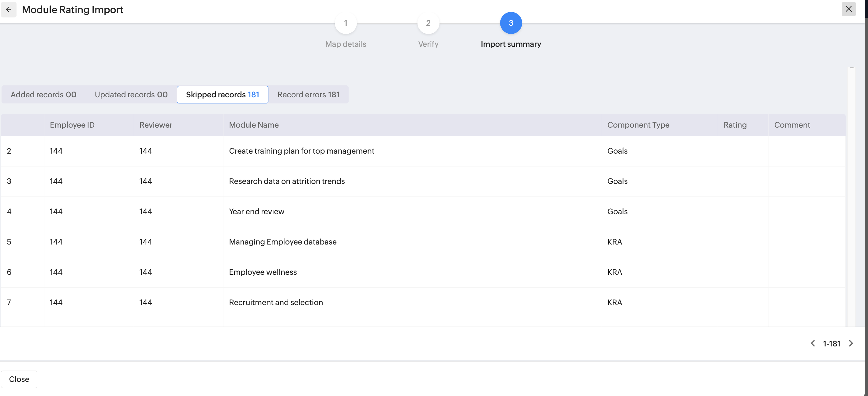Click the Employee ID column header
Image resolution: width=868 pixels, height=396 pixels.
coord(72,125)
